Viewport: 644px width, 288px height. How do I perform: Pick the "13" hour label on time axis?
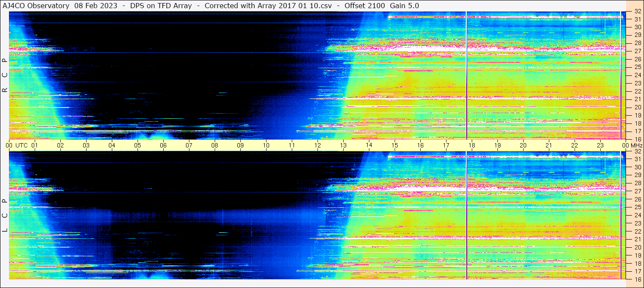(343, 145)
